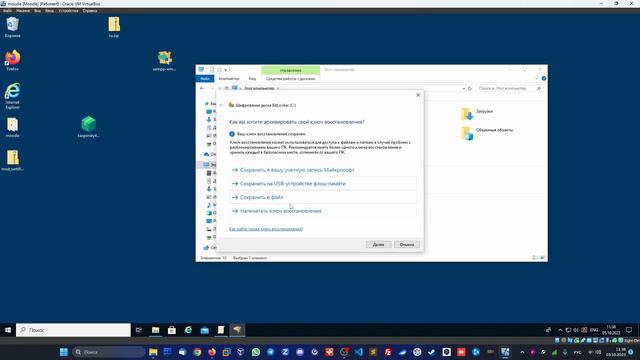Screen dimensions: 640x360
Task: Open the guest Windows Start button
Action: (8, 330)
